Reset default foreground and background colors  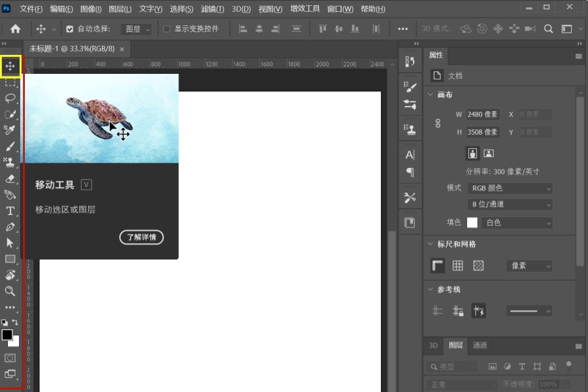5,322
